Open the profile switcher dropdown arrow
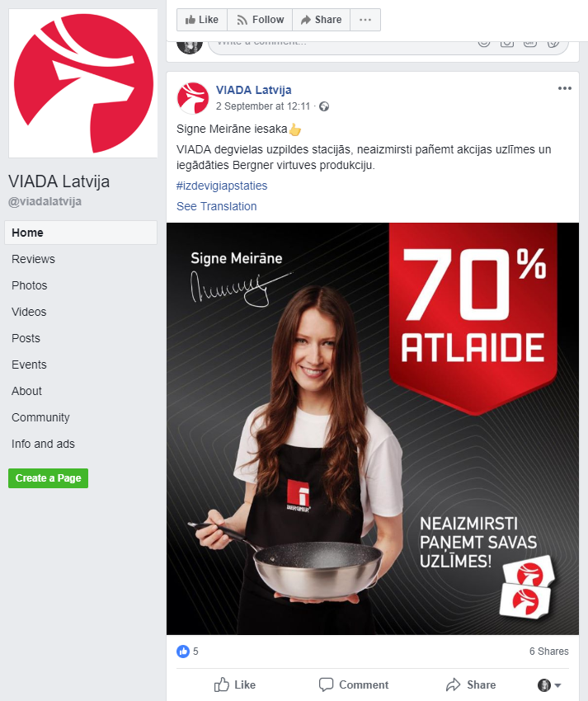Screen dimensions: 588x701 pyautogui.click(x=557, y=685)
